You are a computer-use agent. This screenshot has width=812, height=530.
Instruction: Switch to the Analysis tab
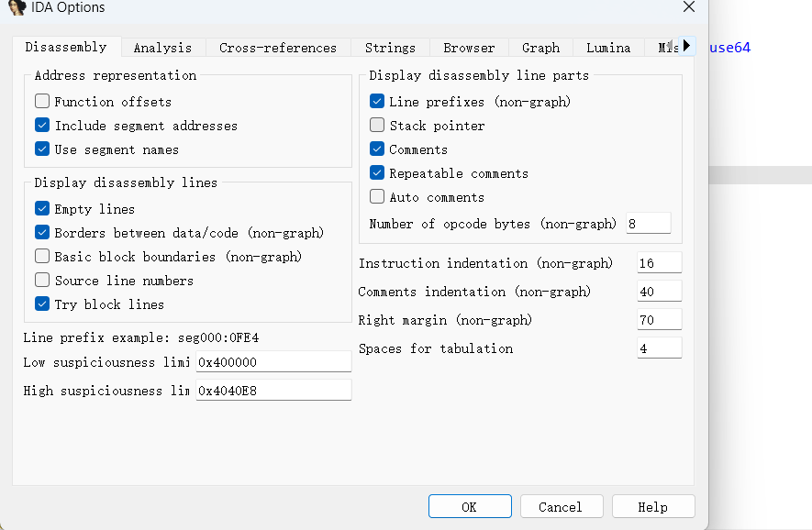pyautogui.click(x=162, y=48)
